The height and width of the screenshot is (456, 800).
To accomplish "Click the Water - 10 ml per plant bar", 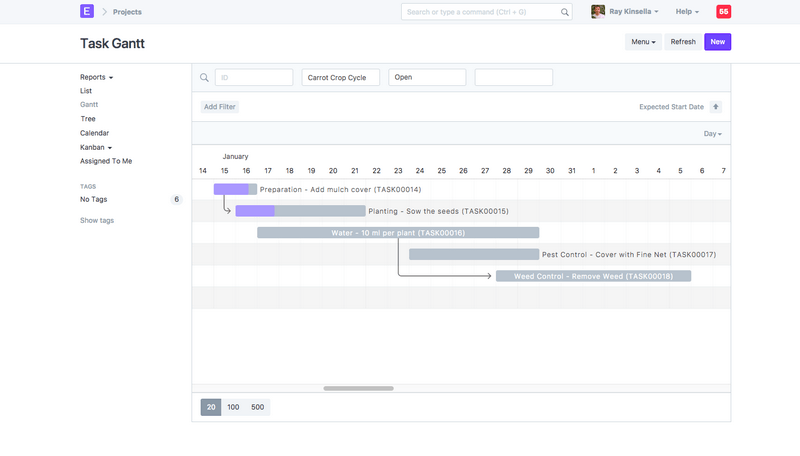I will [398, 233].
